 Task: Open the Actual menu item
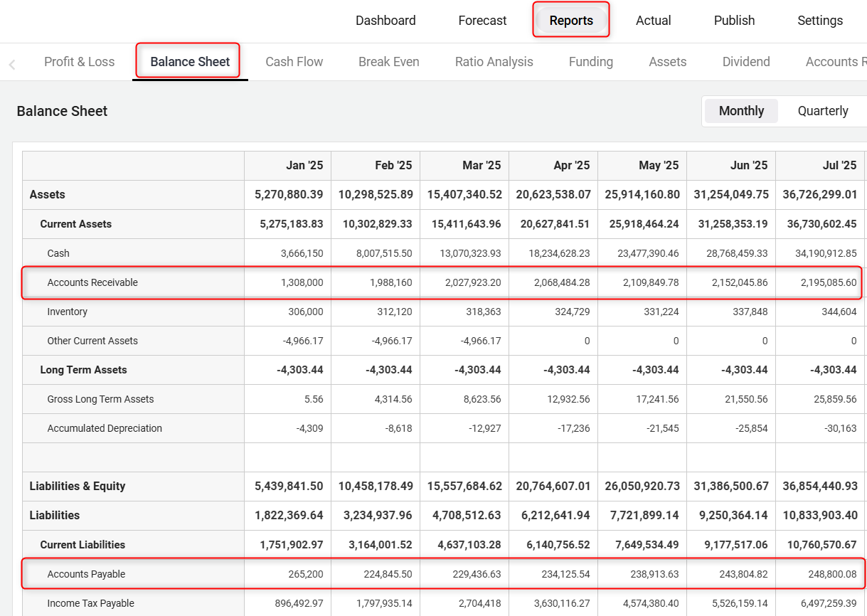click(x=653, y=21)
